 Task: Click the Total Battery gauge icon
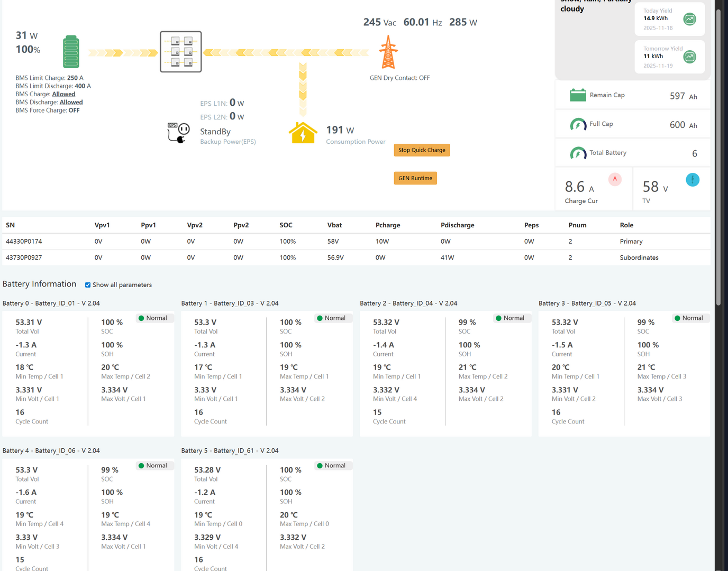coord(578,153)
